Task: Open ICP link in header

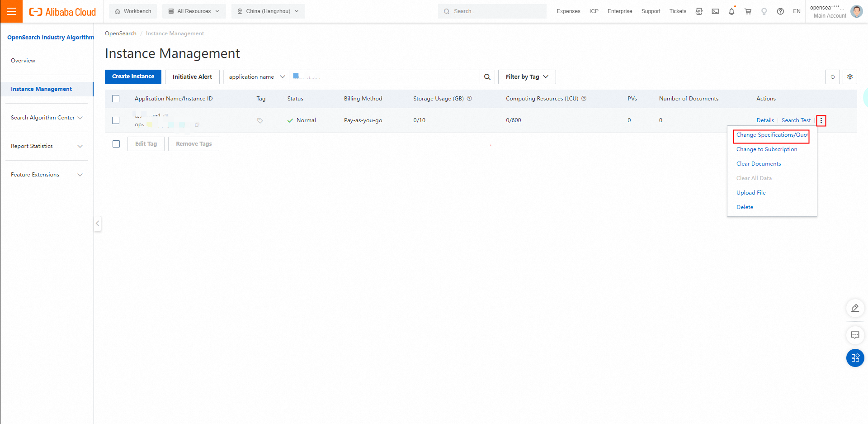Action: [594, 11]
